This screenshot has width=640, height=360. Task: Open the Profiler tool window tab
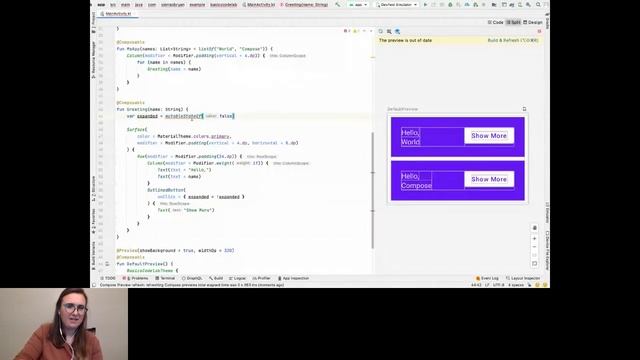[x=262, y=278]
